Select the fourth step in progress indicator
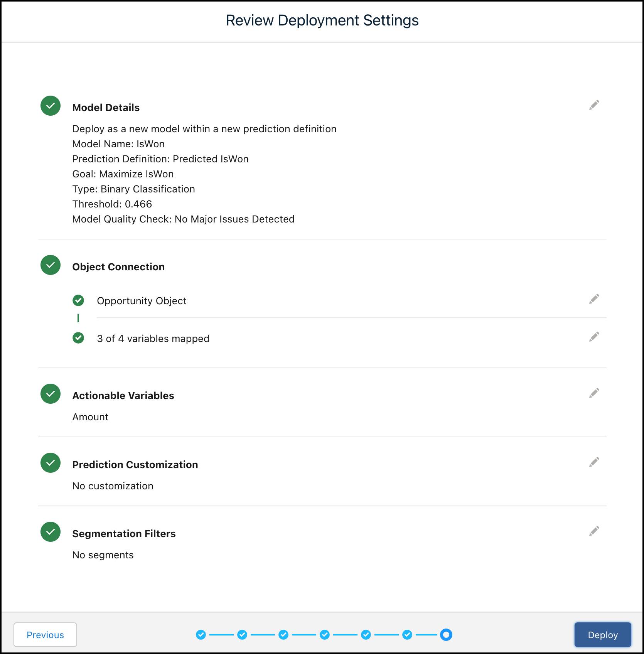644x654 pixels. 324,634
